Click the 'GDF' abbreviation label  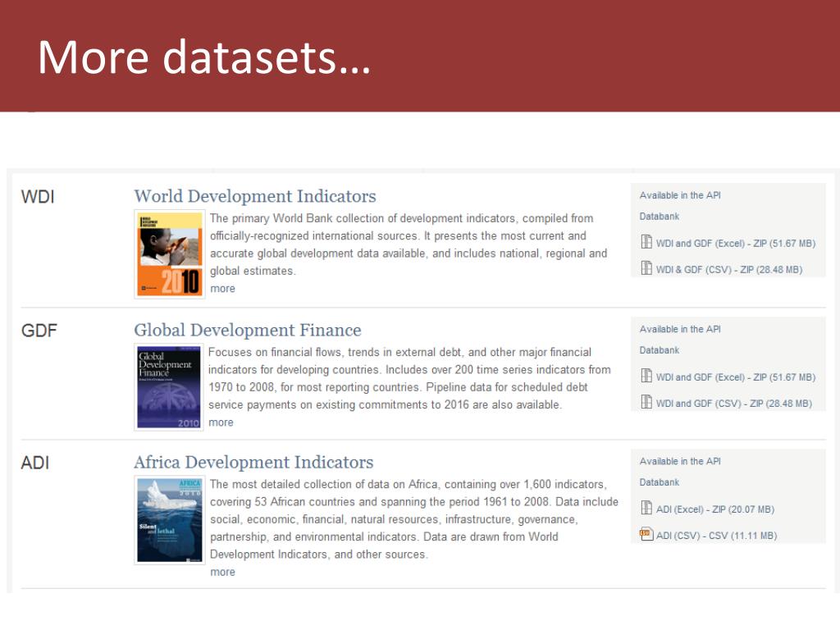point(39,331)
